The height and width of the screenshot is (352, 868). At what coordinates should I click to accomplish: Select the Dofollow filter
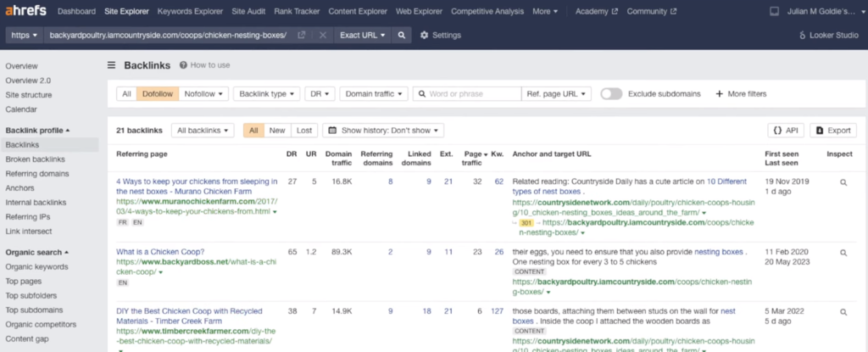pos(157,93)
